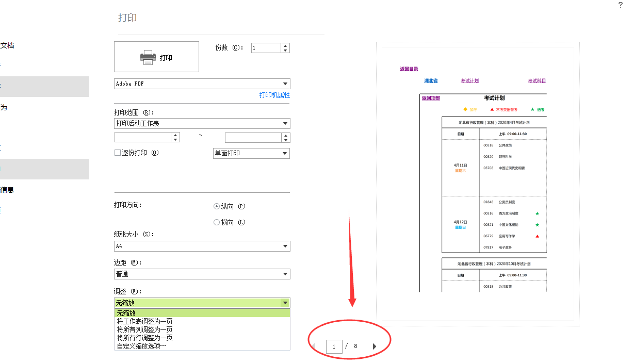633x364 pixels.
Task: Click the current page number field
Action: [x=334, y=346]
